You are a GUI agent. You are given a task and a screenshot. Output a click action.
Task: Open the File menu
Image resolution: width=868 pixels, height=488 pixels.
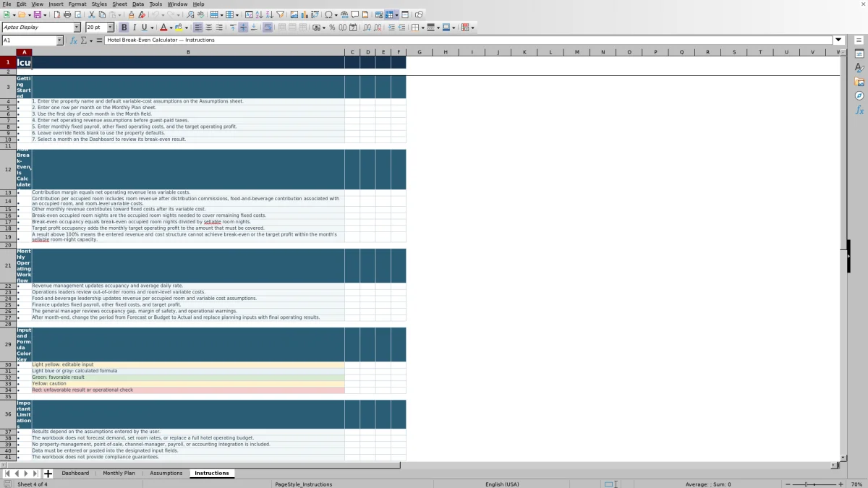(7, 4)
